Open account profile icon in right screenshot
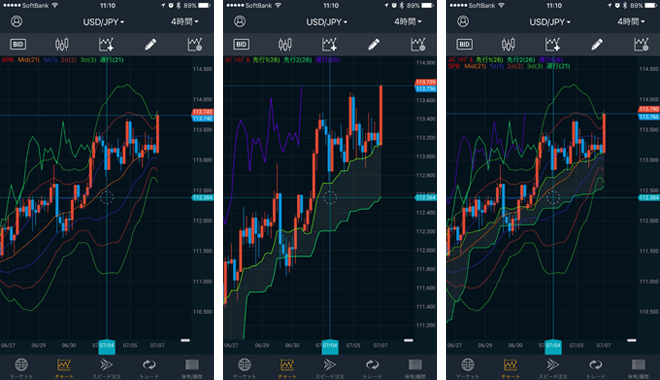 click(x=463, y=21)
